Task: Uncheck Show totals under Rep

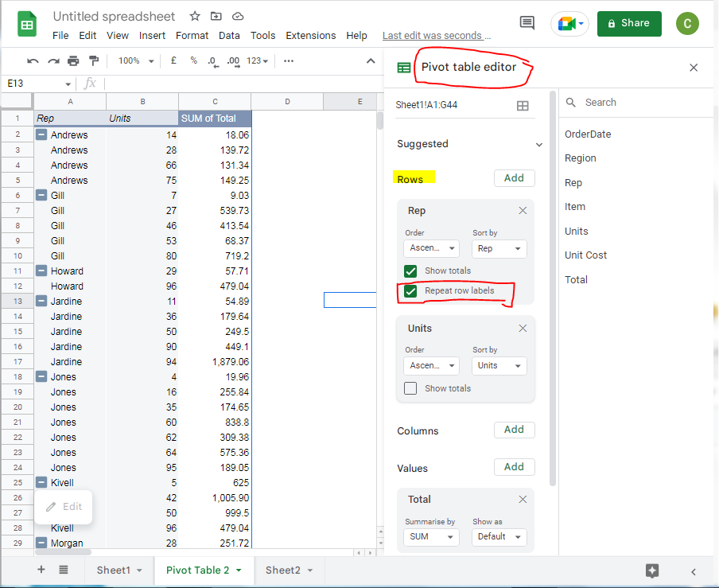Action: [x=410, y=271]
